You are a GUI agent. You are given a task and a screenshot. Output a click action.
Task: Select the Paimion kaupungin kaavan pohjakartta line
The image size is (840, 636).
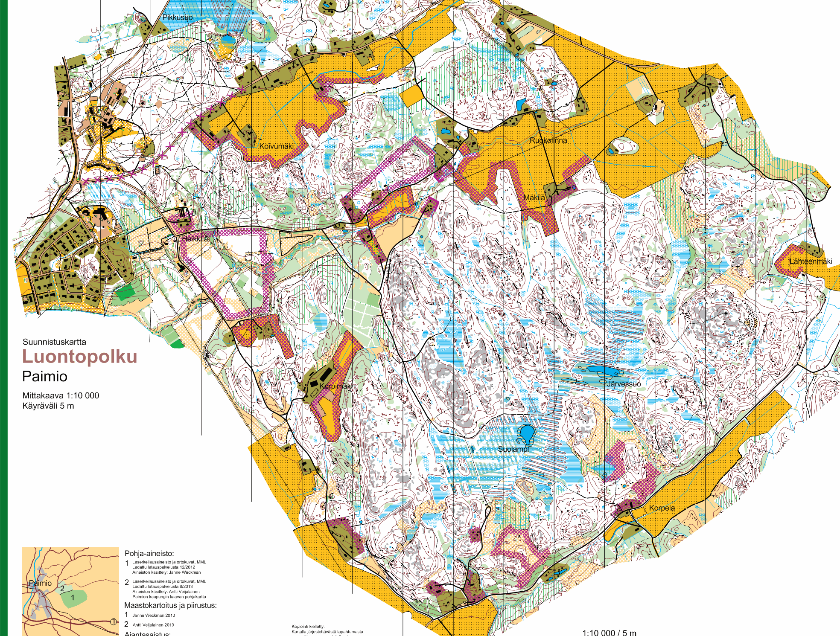[169, 597]
